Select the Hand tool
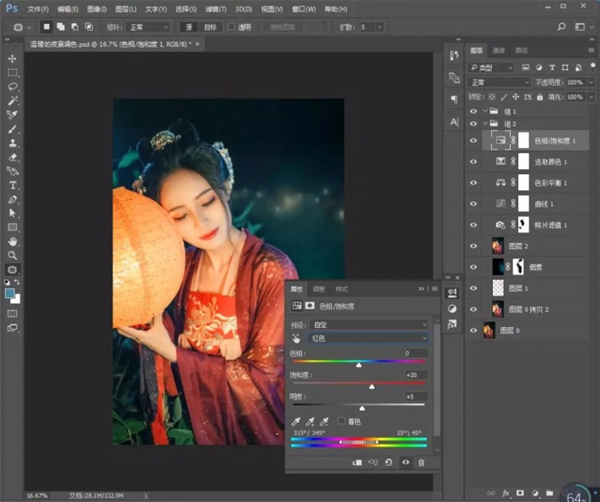Image resolution: width=600 pixels, height=502 pixels. [x=13, y=241]
